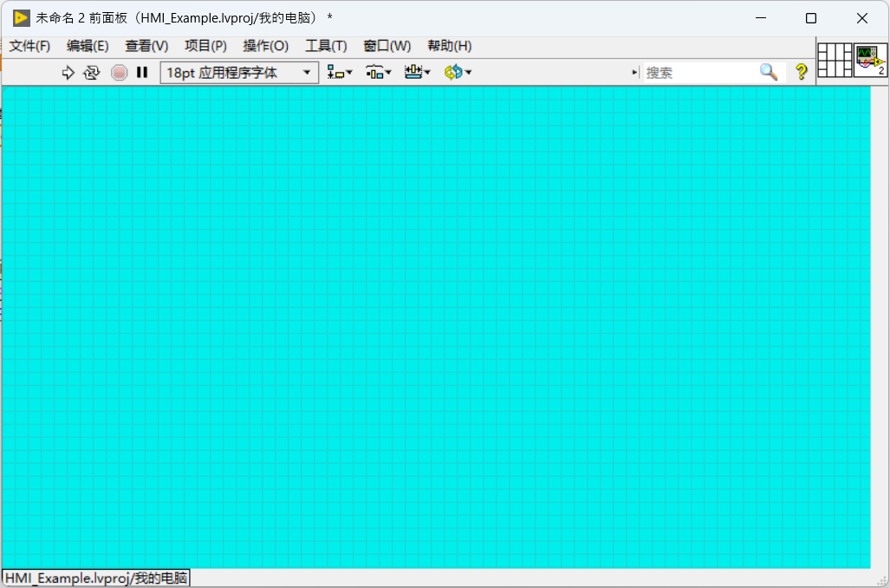Click the Abort Execution stop button
This screenshot has width=890, height=588.
coord(120,73)
